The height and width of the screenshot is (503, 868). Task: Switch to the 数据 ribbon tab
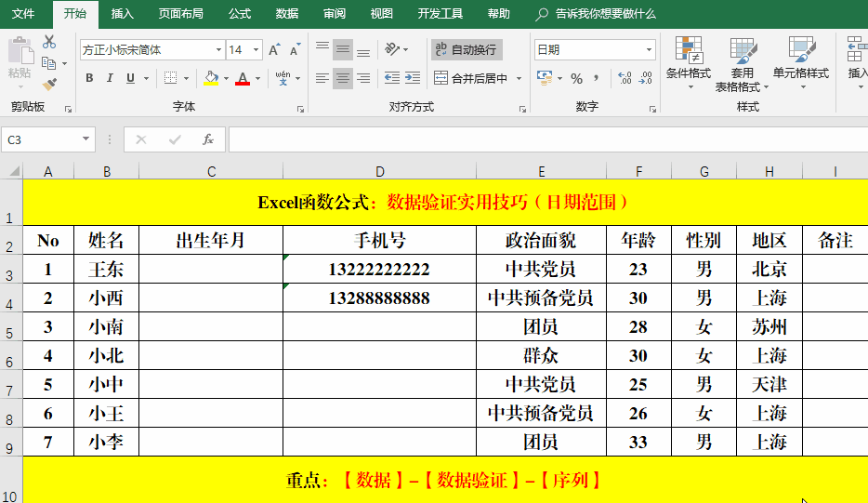click(287, 14)
